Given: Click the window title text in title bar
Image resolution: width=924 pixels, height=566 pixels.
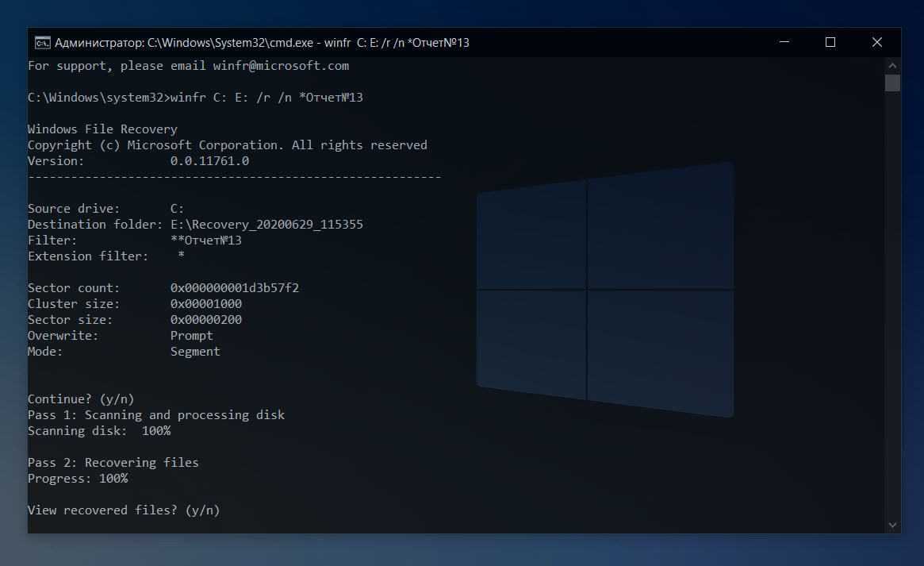Looking at the screenshot, I should coord(262,43).
